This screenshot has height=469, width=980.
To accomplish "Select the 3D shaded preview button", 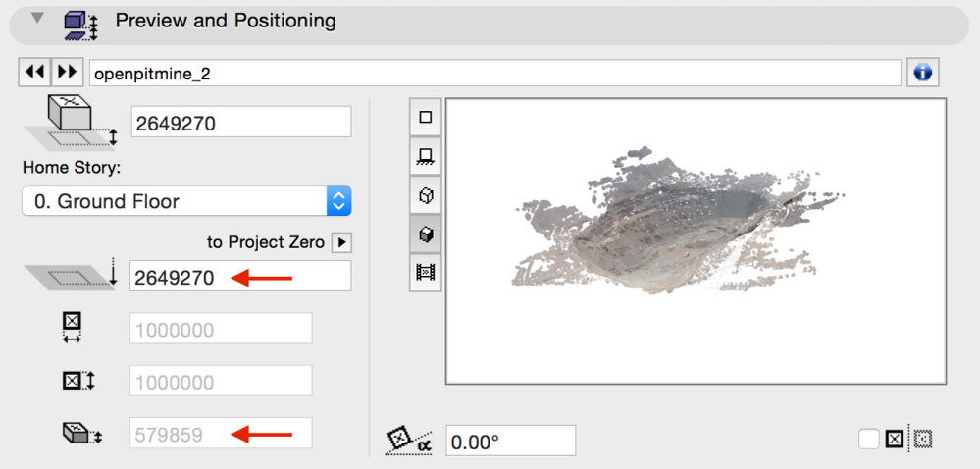I will click(x=425, y=234).
